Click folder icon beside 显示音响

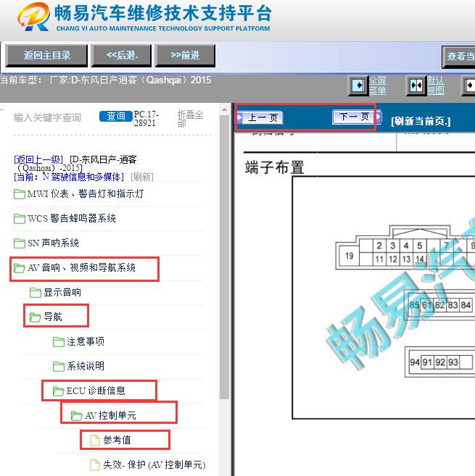36,293
